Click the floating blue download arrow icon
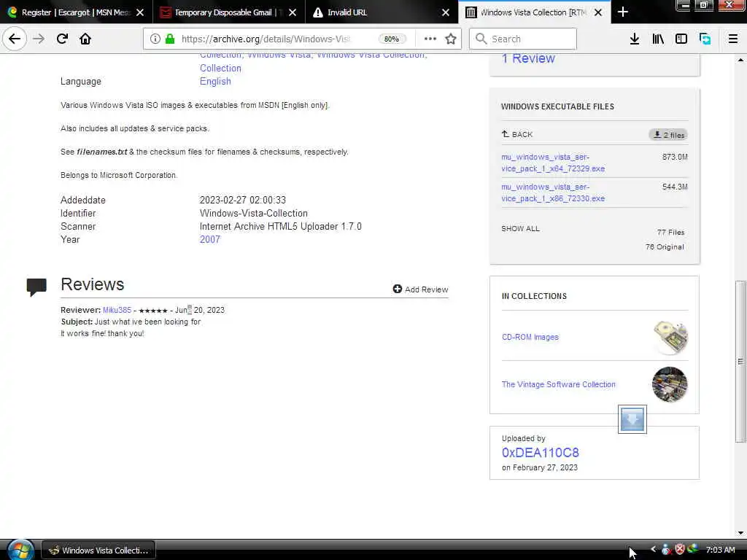Viewport: 747px width, 560px height. point(632,419)
